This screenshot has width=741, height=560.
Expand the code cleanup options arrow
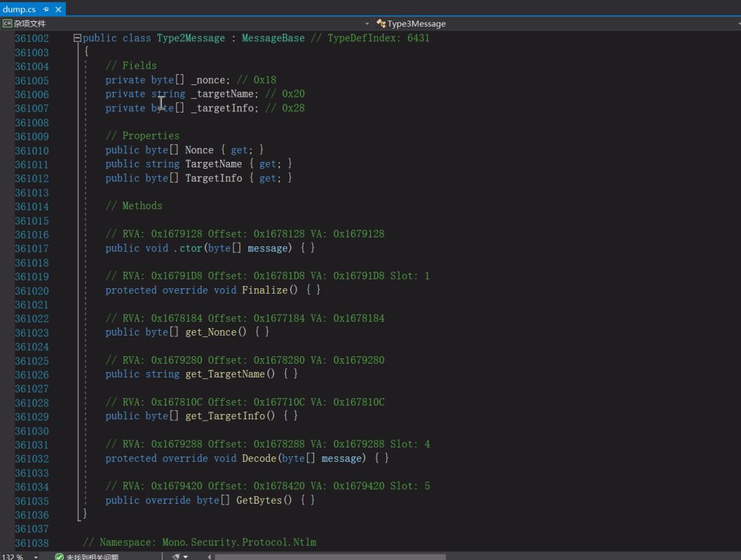click(186, 557)
